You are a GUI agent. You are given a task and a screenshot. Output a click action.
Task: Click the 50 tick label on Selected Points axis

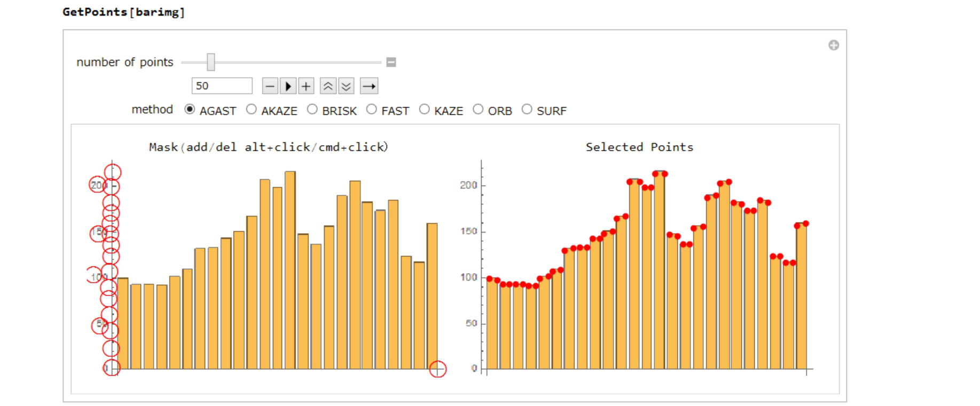471,323
